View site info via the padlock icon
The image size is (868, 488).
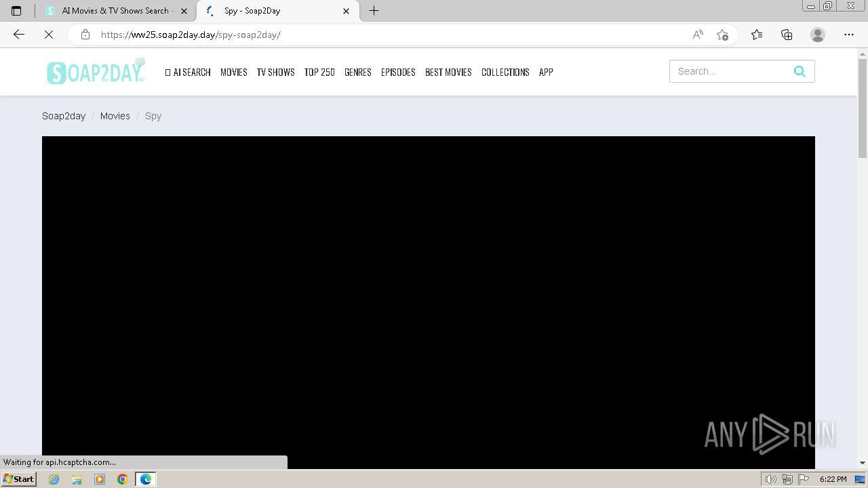pyautogui.click(x=85, y=35)
